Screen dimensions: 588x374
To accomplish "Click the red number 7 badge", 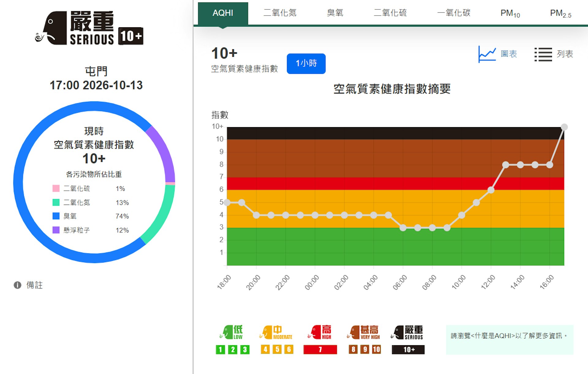I will (320, 349).
